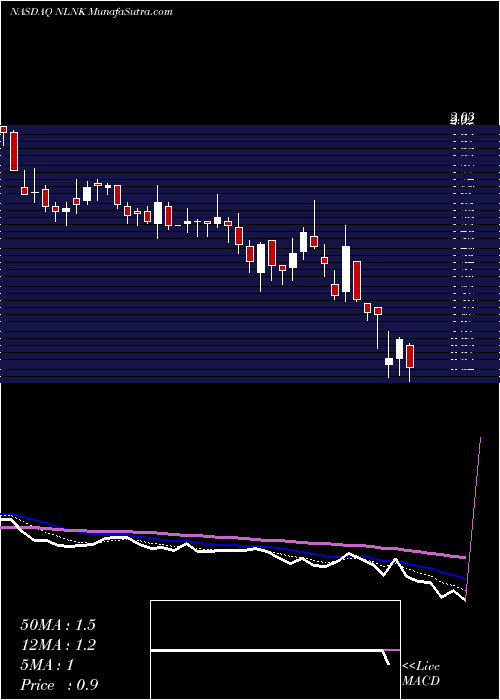The image size is (500, 700).
Task: Click the <<Live MACD label
Action: (421, 674)
